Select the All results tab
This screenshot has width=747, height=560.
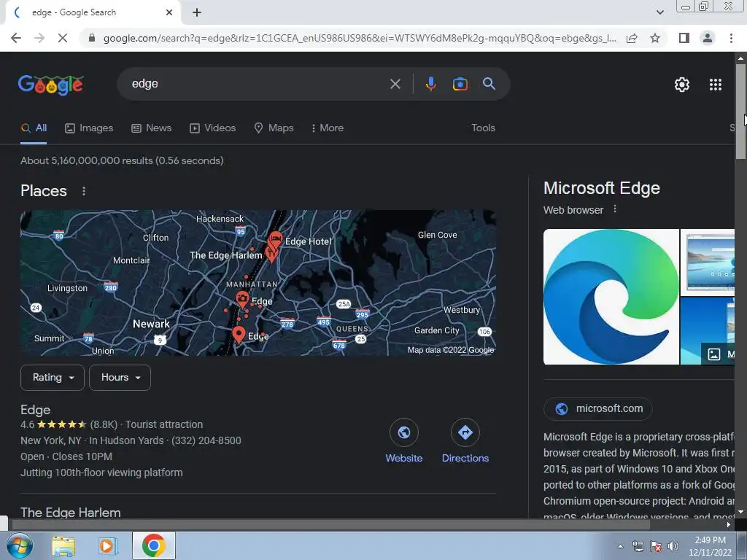(34, 128)
